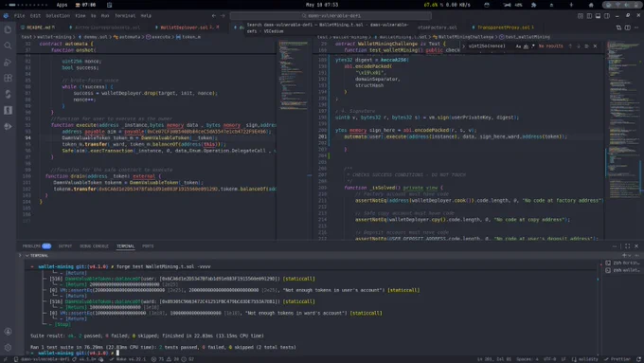Click test_walletMining in right breadcrumb
Viewport: 644px width, 363px height.
528,37
